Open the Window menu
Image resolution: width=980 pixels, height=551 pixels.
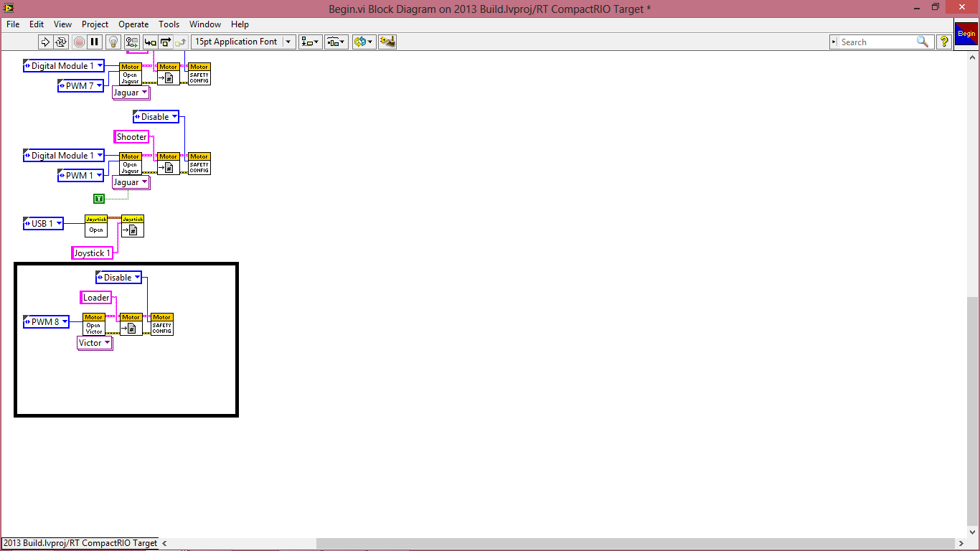[205, 24]
